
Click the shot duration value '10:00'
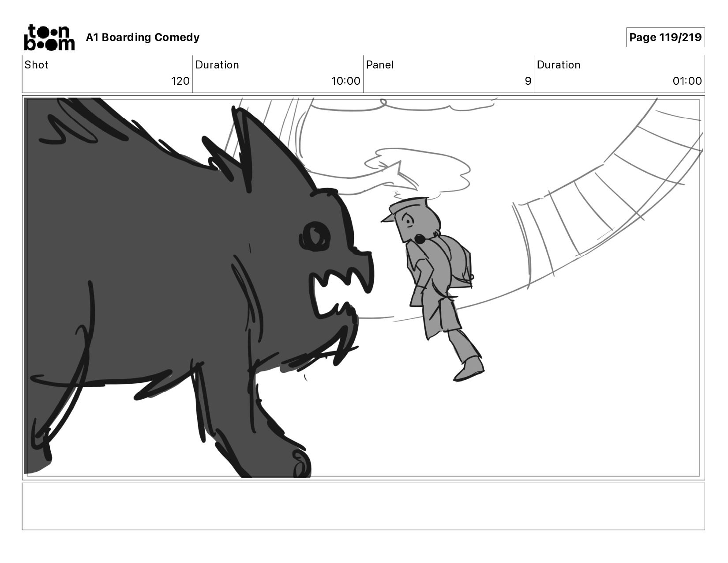coord(346,81)
